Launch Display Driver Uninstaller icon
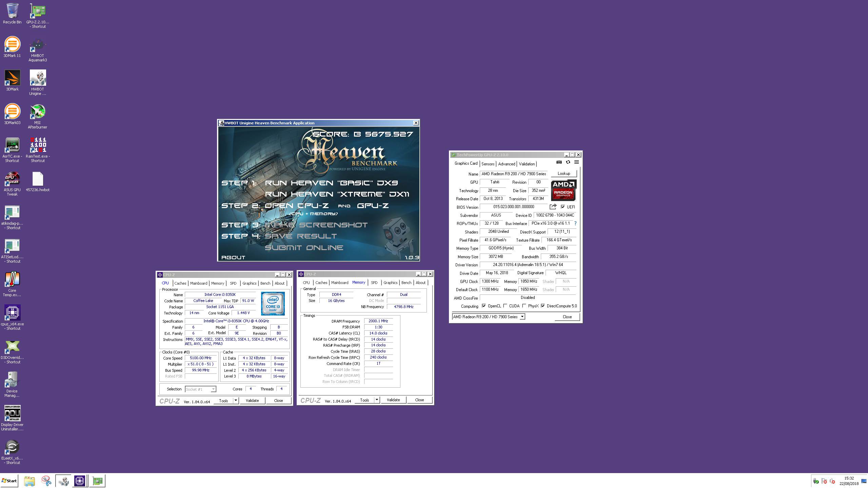 coord(12,418)
